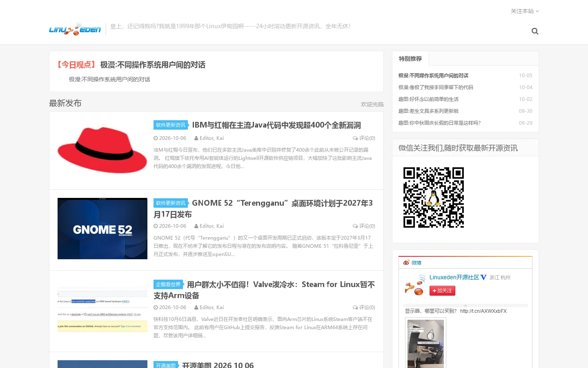Open Valve Steam for Linux Arm article

tap(264, 290)
